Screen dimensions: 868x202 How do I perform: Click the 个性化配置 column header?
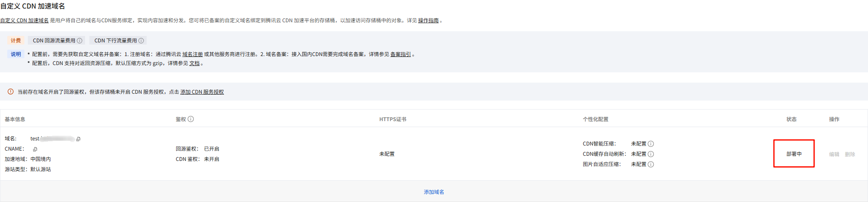tap(596, 119)
